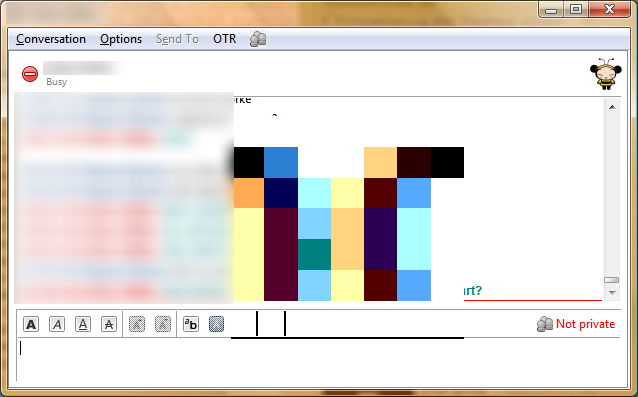The width and height of the screenshot is (638, 397).
Task: Click the chat history scroll-down arrow
Action: click(x=612, y=292)
